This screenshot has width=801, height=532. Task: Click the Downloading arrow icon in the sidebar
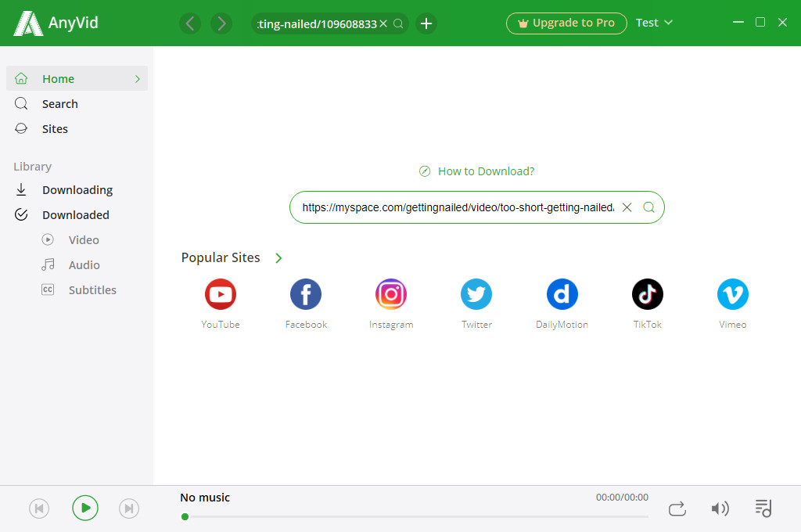pos(21,189)
